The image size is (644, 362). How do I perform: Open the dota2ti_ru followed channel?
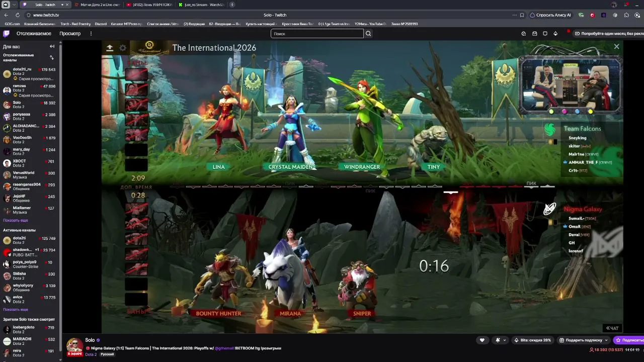coord(29,74)
